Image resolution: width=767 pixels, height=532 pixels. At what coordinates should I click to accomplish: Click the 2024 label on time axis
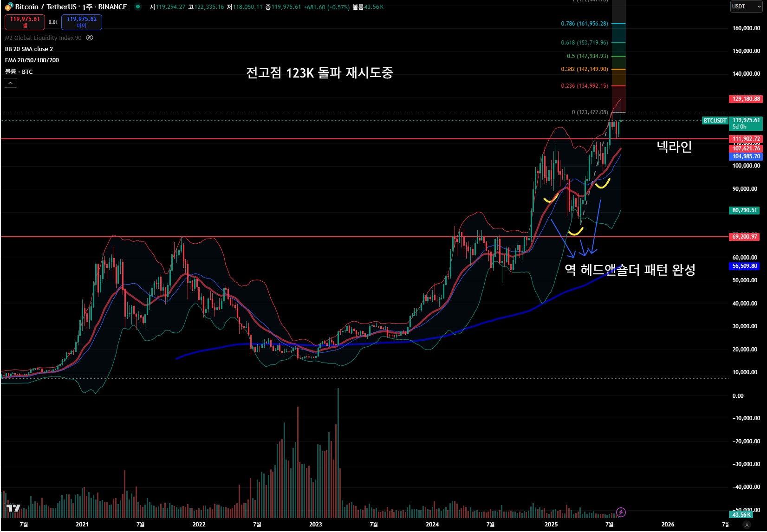pos(432,525)
